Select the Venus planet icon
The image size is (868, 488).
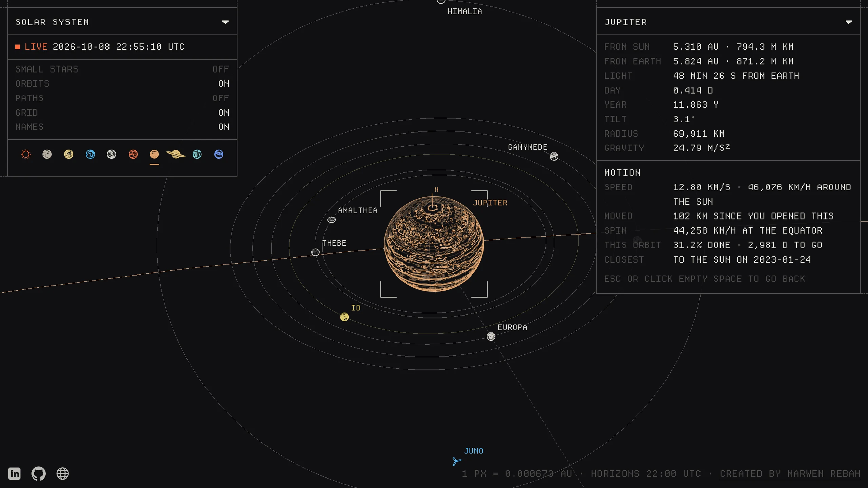coord(69,155)
